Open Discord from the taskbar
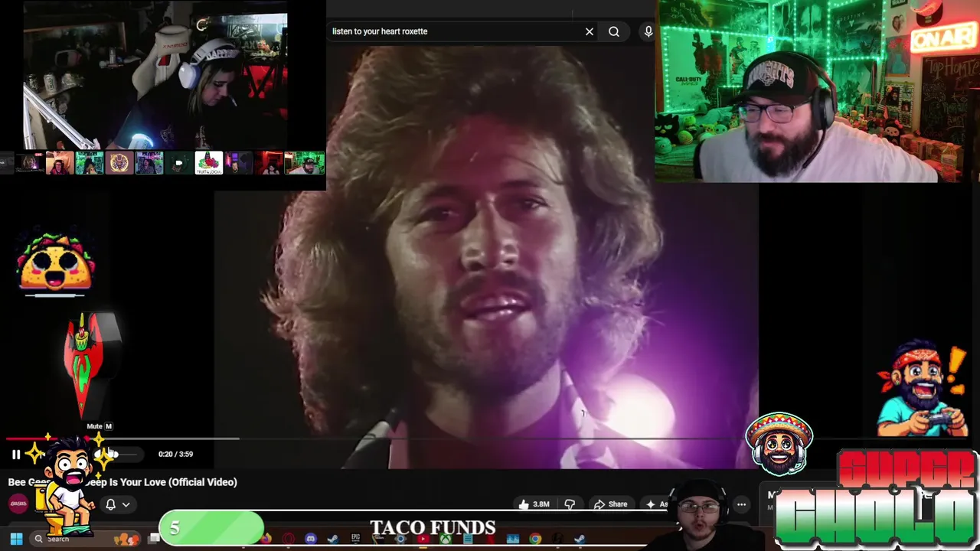The image size is (980, 551). point(310,539)
